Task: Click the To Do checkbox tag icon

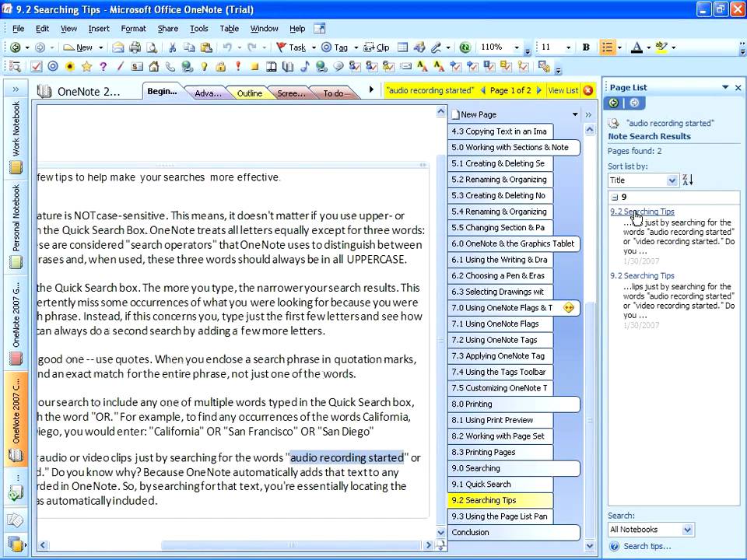Action: click(x=37, y=67)
